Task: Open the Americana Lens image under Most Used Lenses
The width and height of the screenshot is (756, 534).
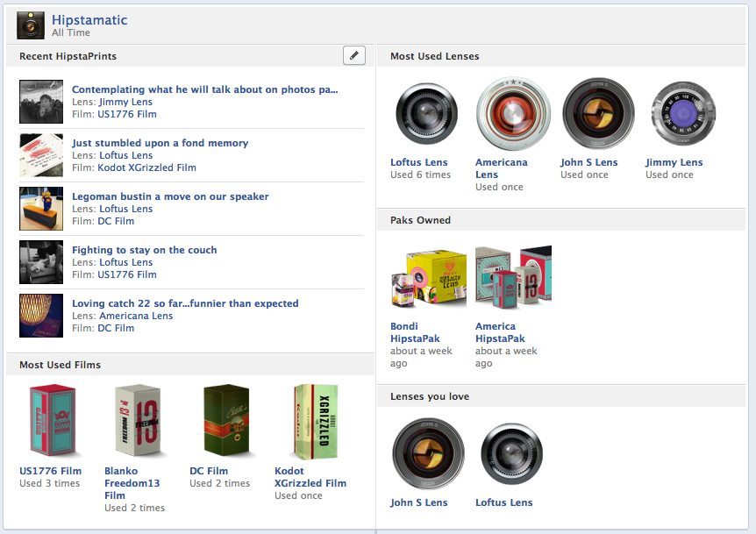Action: (513, 114)
